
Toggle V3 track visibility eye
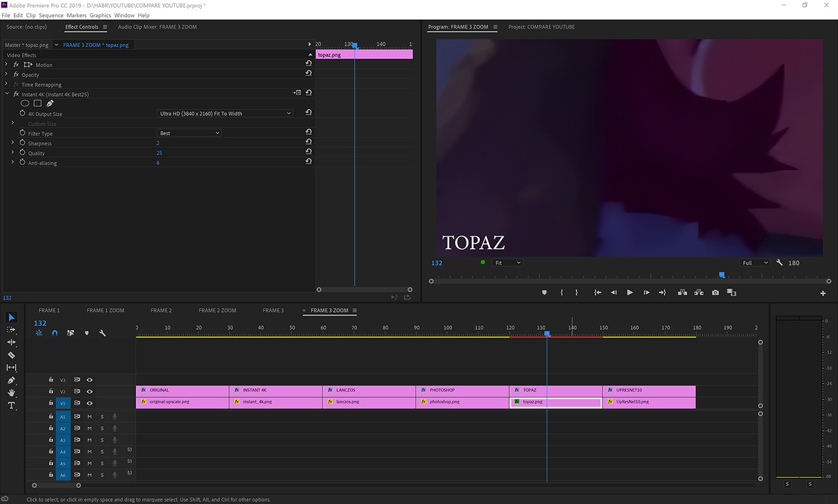pos(90,380)
